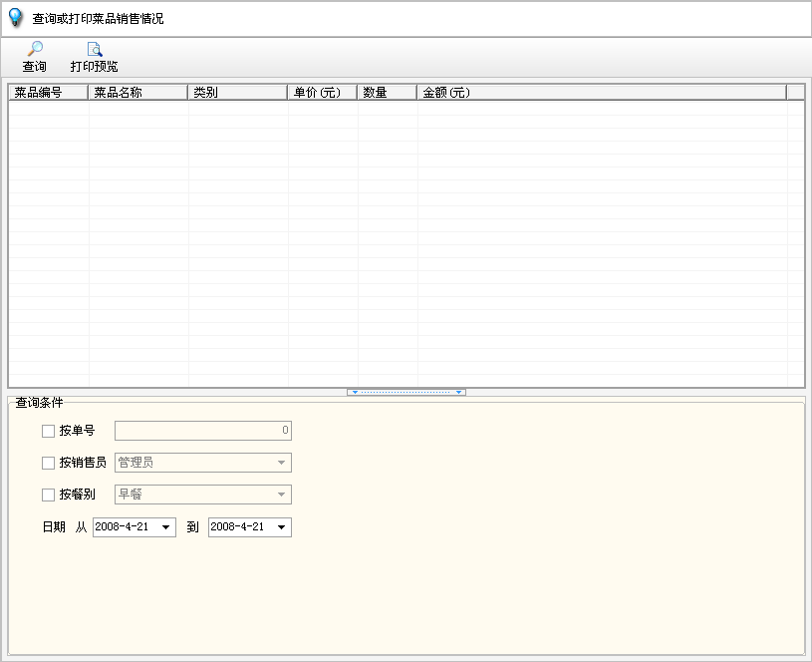Open the start date picker dropdown
812x662 pixels.
coord(165,527)
